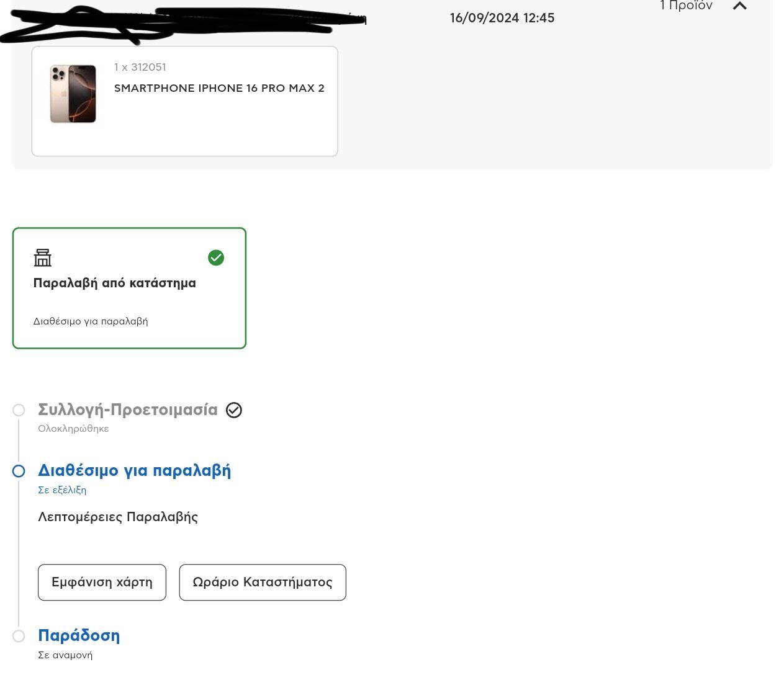784x685 pixels.
Task: Click the order date 16/09/2024 12:45
Action: [502, 18]
